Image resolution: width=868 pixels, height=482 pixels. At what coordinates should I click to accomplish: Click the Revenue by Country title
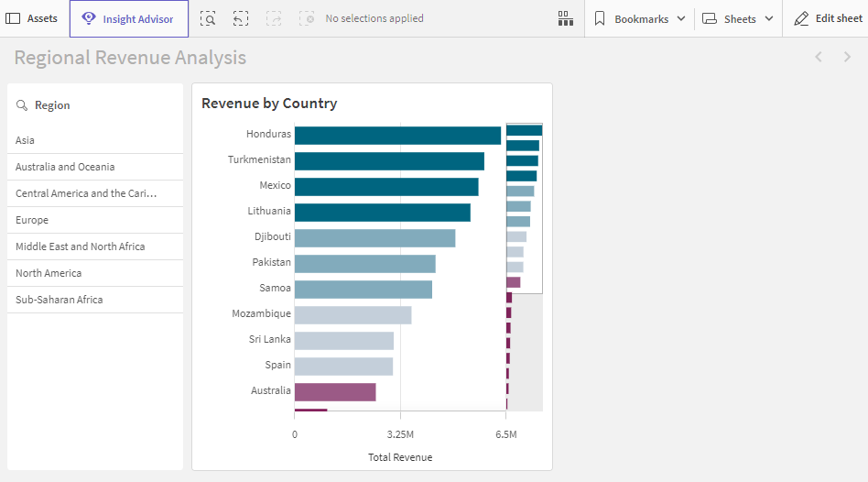coord(269,104)
